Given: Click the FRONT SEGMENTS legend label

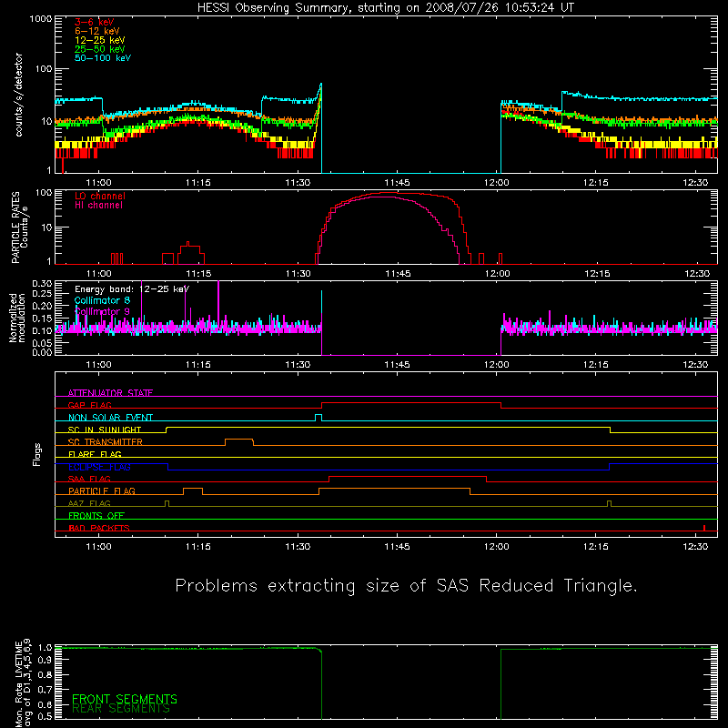Looking at the screenshot, I should [x=125, y=699].
